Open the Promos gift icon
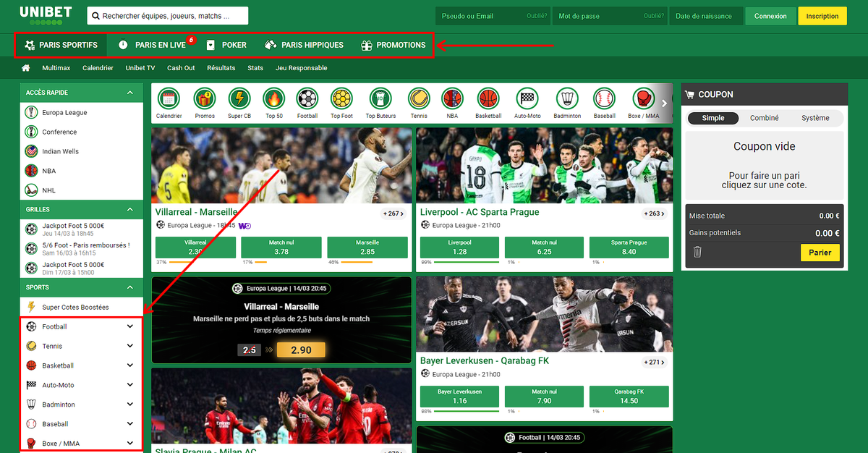This screenshot has width=868, height=453. [x=205, y=98]
